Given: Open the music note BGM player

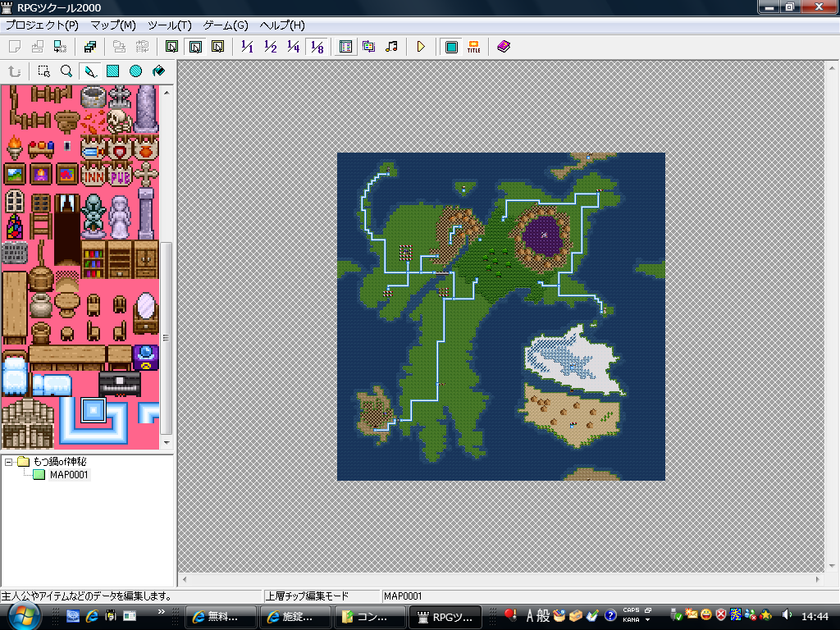Looking at the screenshot, I should [391, 47].
